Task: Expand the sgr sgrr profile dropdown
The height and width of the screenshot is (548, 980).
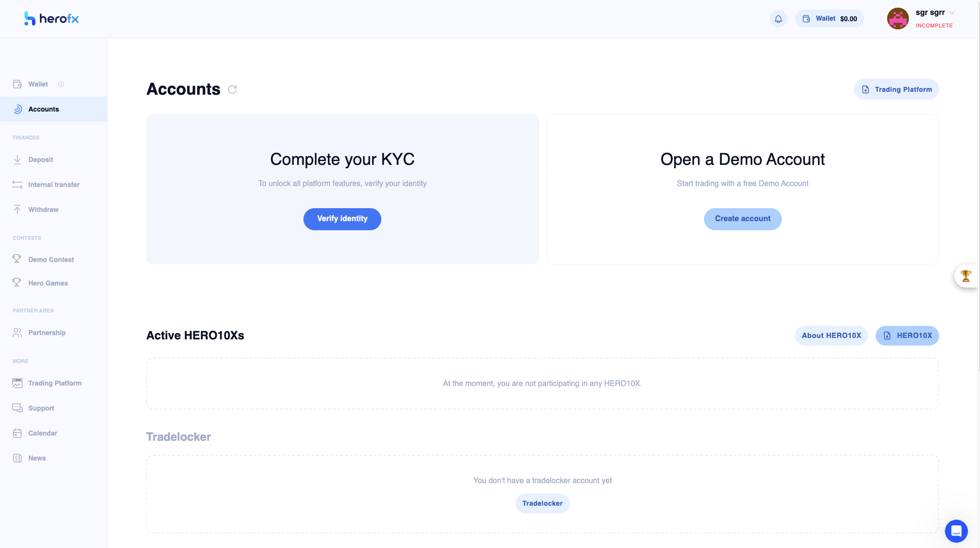Action: 952,13
